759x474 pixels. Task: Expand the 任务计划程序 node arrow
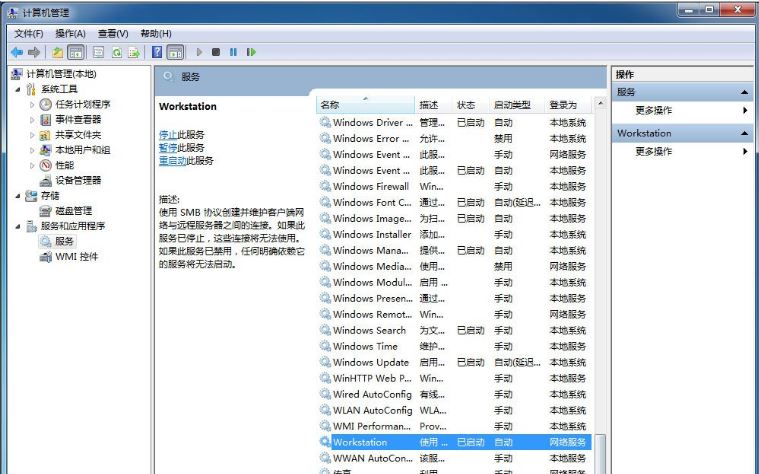[x=32, y=105]
